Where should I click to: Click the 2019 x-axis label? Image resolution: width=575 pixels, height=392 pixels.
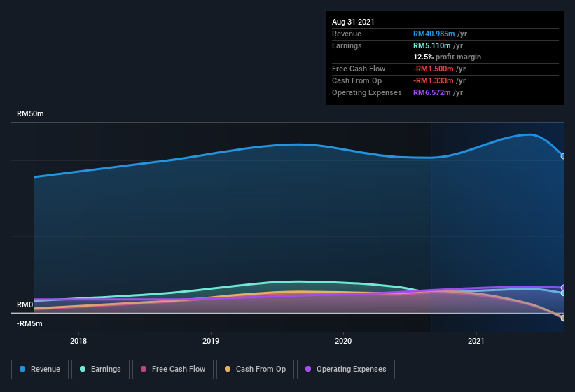point(211,341)
